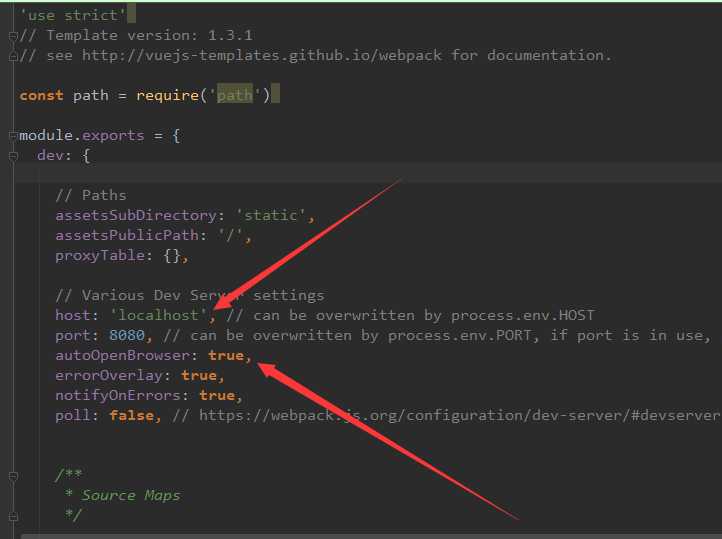722x539 pixels.
Task: Click the "// Various Dev Server settings" comment
Action: coord(190,295)
